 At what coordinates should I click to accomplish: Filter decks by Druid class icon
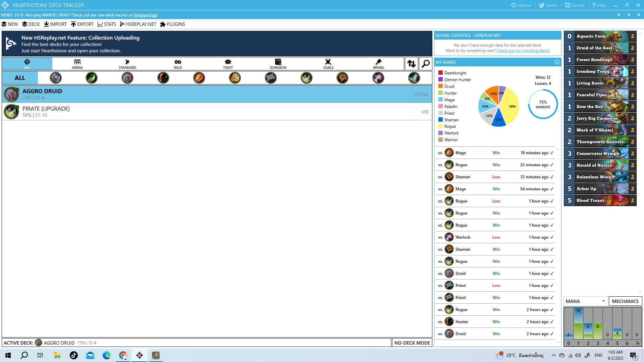pyautogui.click(x=127, y=78)
